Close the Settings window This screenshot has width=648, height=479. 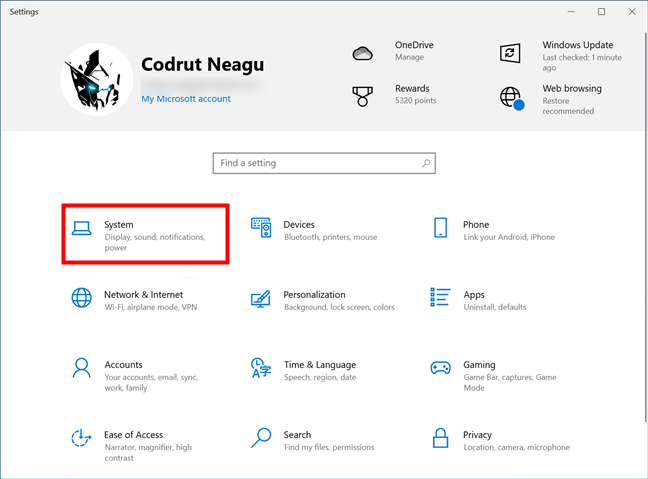(x=632, y=12)
